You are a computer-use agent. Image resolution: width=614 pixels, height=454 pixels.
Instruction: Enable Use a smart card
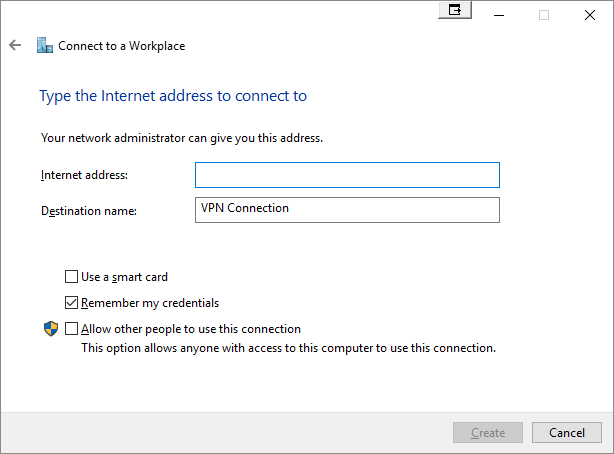pos(71,277)
